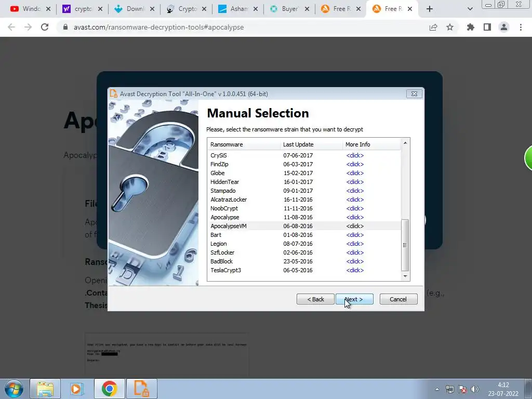Click scroll-down arrow of ransomware list
Screen dimensions: 532x399
point(405,276)
